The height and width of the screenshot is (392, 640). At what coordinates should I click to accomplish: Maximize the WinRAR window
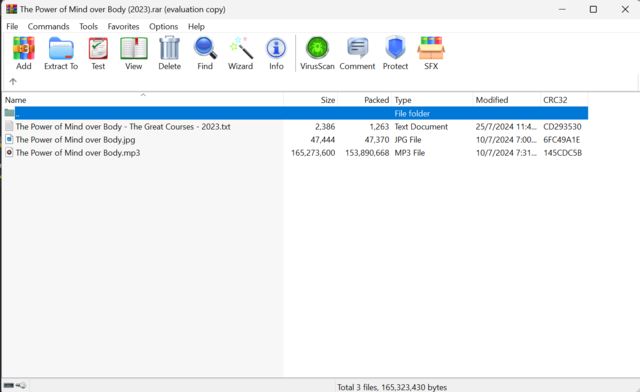(593, 9)
